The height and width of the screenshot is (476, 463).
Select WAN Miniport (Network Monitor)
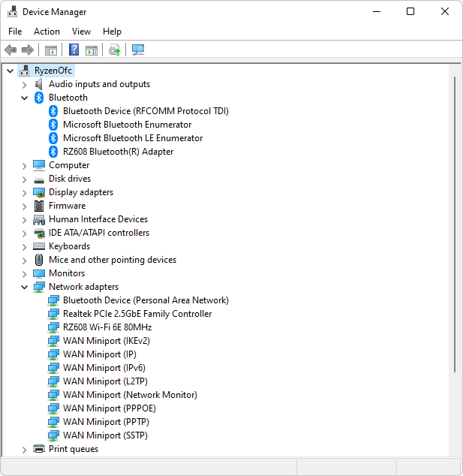(130, 395)
